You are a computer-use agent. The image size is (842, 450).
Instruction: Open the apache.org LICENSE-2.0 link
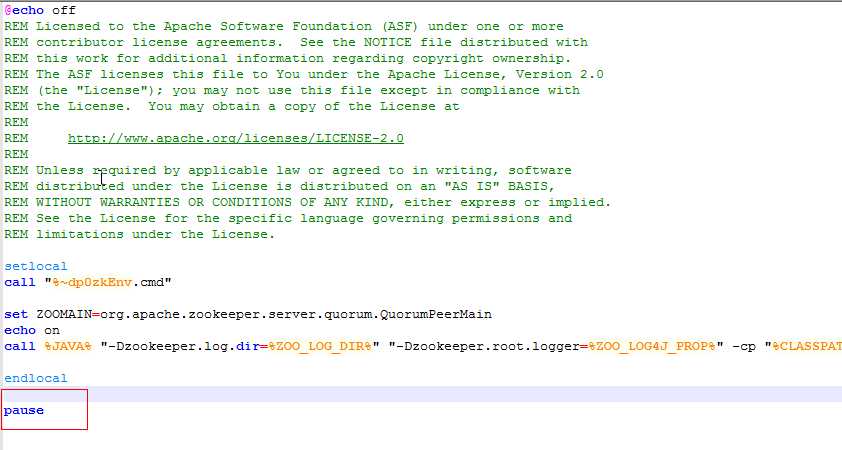[236, 139]
